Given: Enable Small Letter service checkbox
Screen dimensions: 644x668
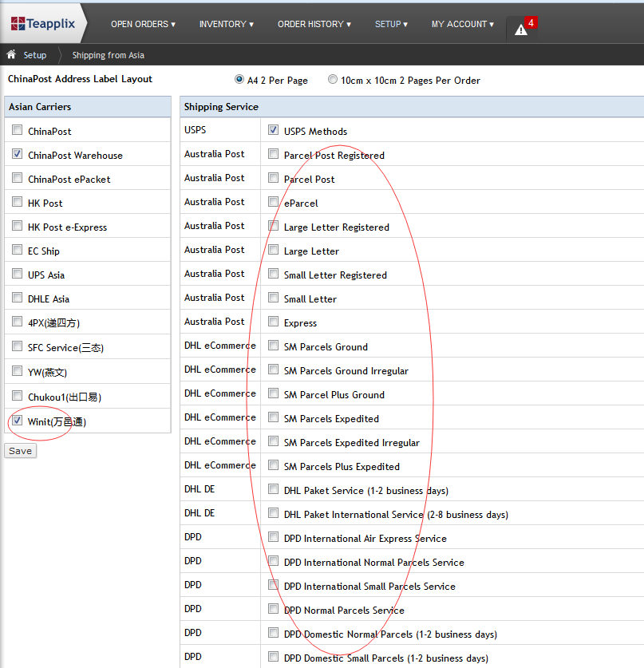Looking at the screenshot, I should point(274,297).
